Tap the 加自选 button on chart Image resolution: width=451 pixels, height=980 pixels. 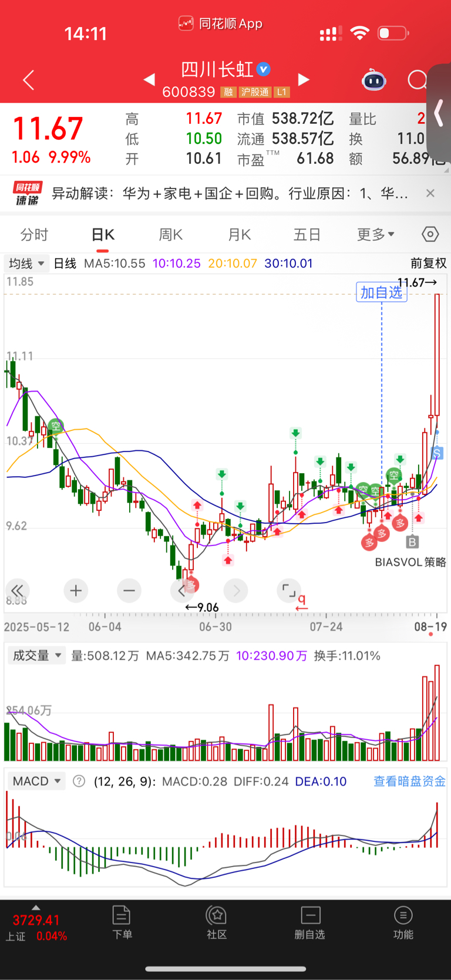[x=382, y=292]
